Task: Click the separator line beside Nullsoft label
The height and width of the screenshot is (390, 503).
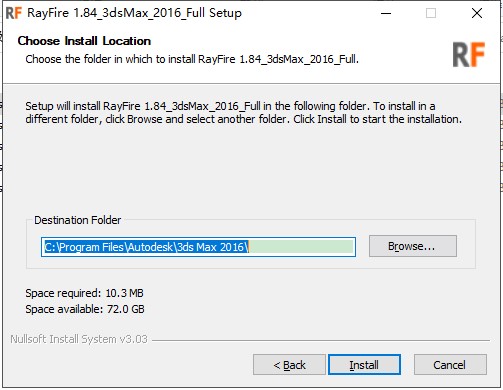Action: pos(321,340)
